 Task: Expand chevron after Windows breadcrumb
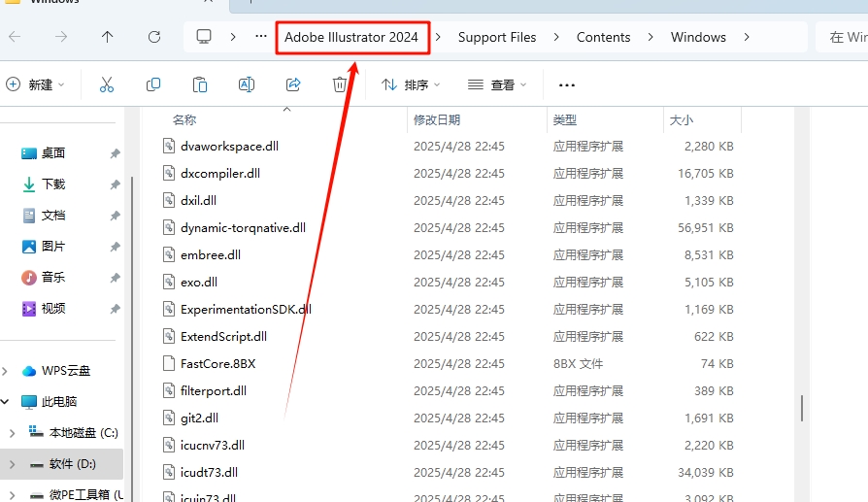click(x=747, y=37)
